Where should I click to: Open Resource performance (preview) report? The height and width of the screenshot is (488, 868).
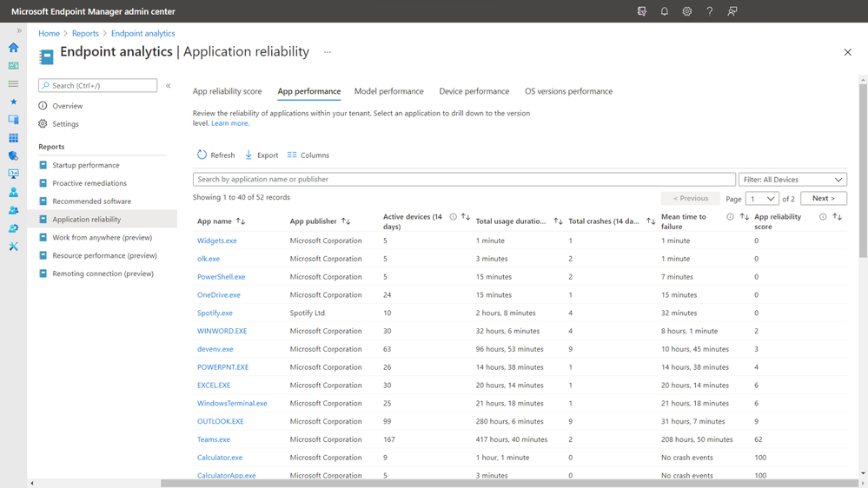pos(104,255)
